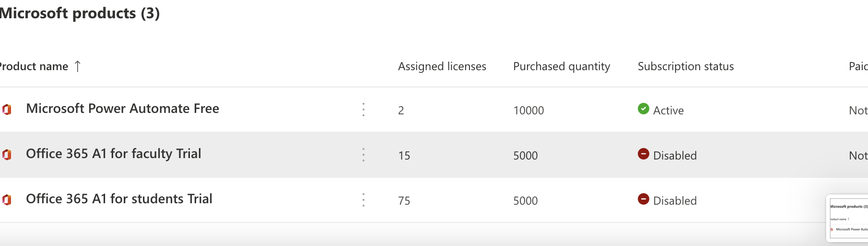This screenshot has height=246, width=868.
Task: Open more actions for Office 365 A1 students
Action: pos(364,200)
